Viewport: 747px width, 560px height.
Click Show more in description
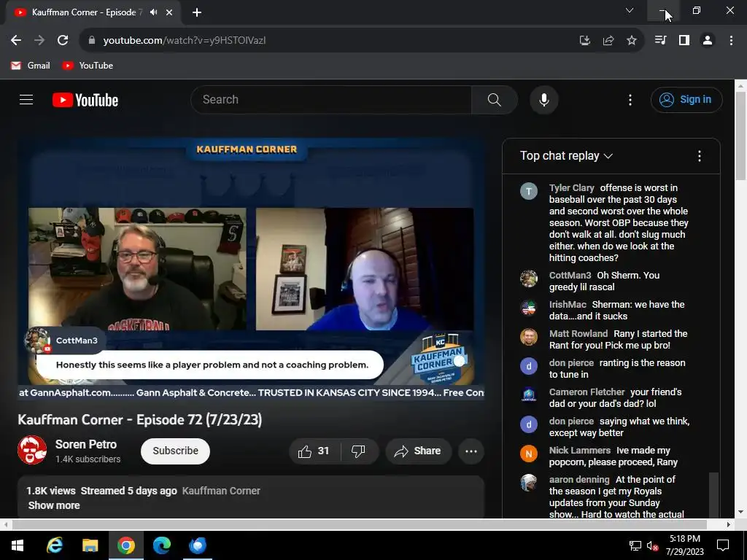point(54,506)
